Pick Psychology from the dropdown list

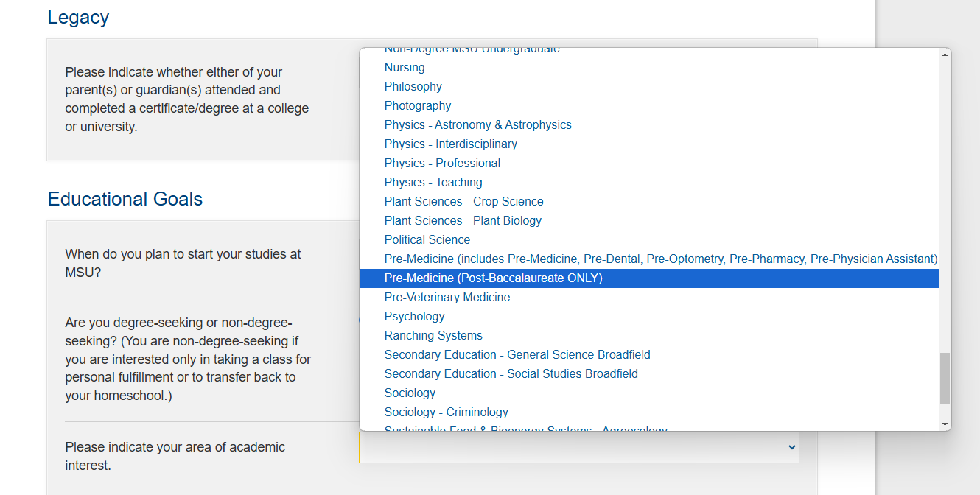pos(648,316)
